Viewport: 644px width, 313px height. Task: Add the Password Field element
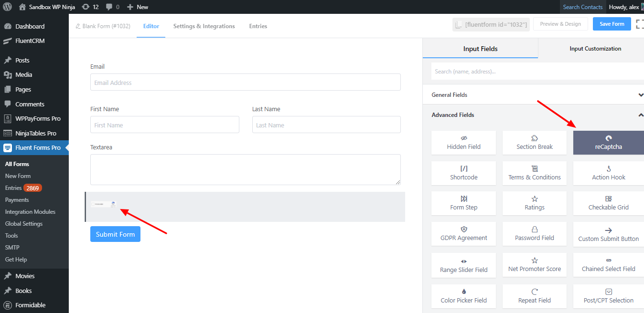tap(534, 234)
